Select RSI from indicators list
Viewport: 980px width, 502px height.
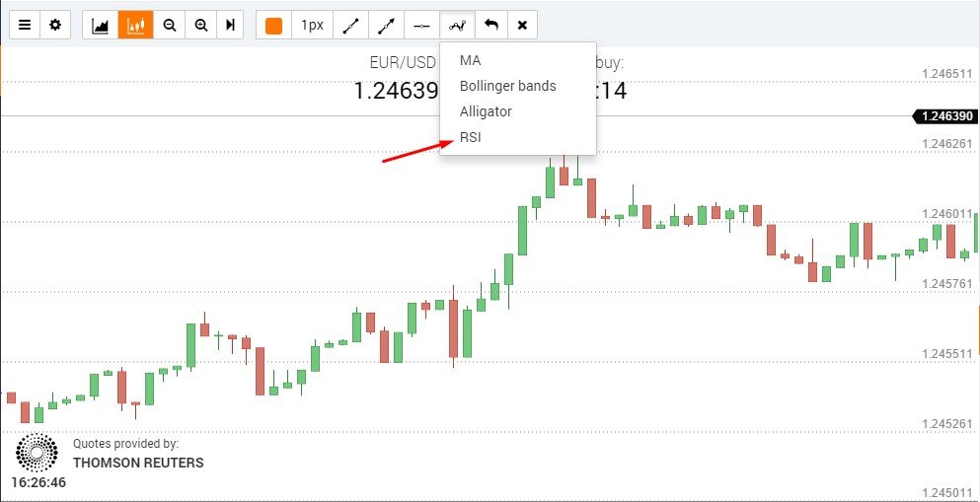click(x=471, y=137)
